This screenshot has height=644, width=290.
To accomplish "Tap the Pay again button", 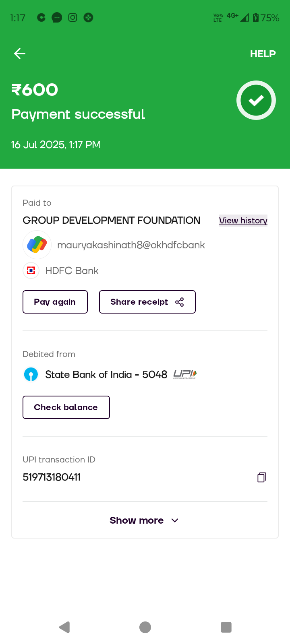I will [55, 302].
